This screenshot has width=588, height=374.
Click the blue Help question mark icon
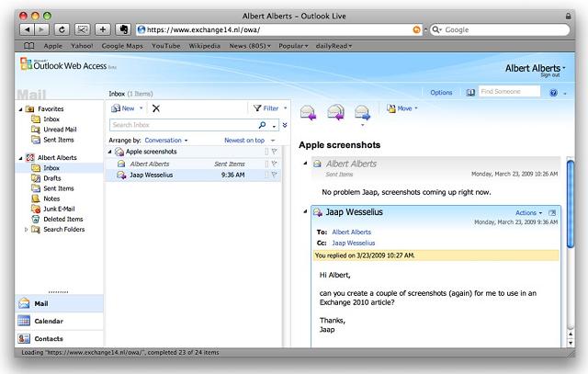click(553, 93)
